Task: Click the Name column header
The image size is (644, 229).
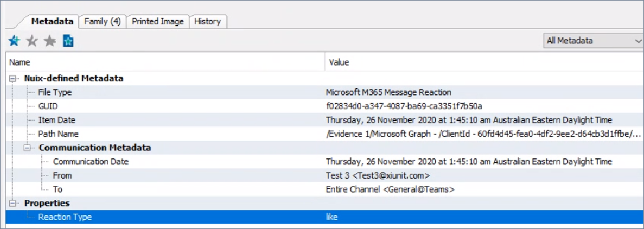Action: 165,63
